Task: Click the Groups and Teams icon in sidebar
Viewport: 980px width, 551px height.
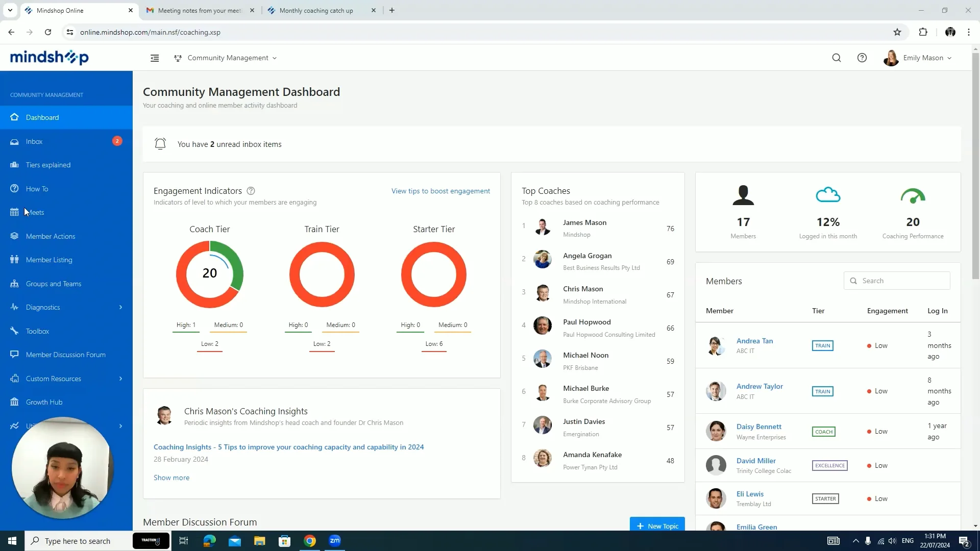Action: tap(14, 284)
